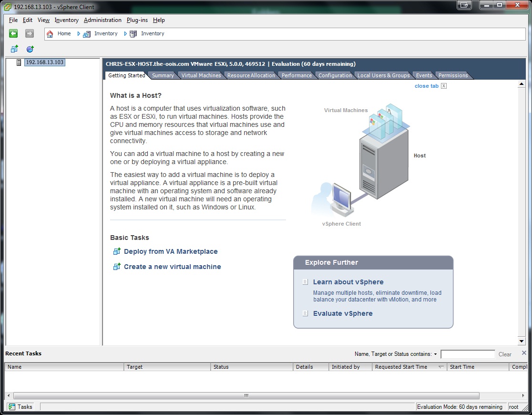Click 'Create a new virtual machine' link
Screen dimensions: 532x415
click(x=172, y=267)
